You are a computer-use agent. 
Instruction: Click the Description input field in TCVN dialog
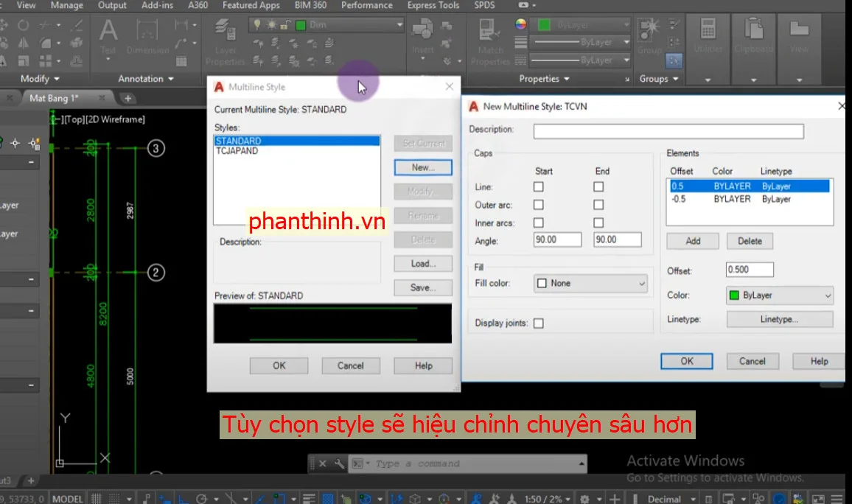(x=668, y=131)
